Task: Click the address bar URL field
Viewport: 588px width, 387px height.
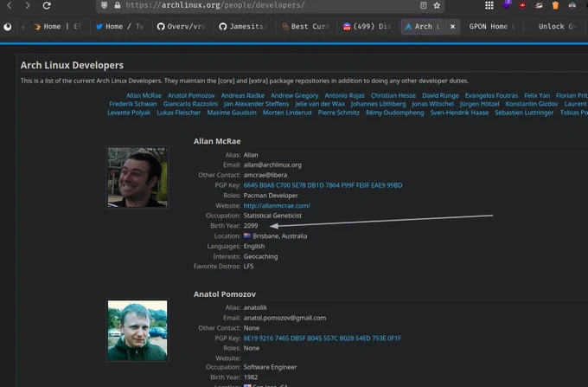Action: click(x=270, y=5)
